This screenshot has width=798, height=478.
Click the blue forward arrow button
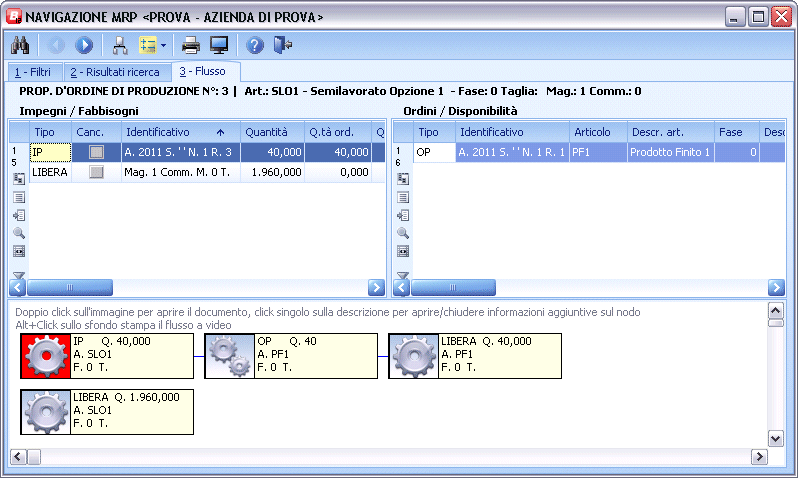(x=84, y=45)
